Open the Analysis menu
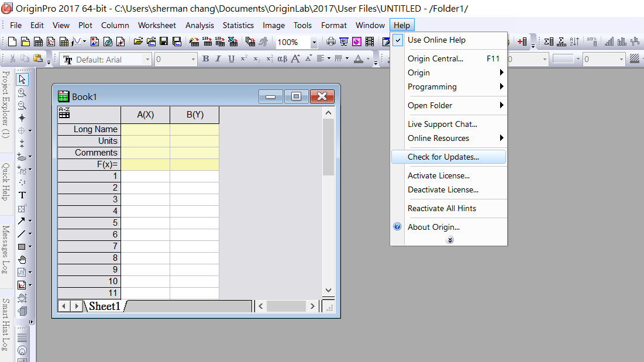Screen dimensions: 644x362 tap(199, 25)
